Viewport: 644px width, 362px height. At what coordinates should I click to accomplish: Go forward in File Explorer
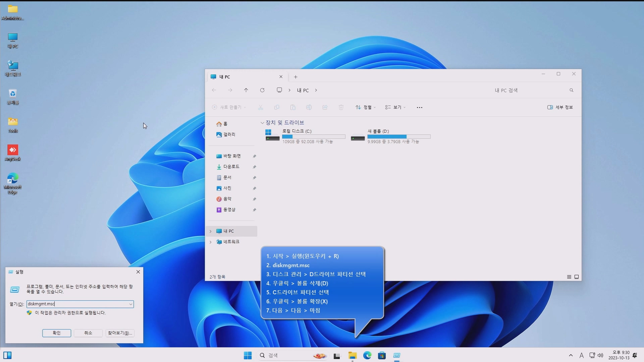[230, 90]
